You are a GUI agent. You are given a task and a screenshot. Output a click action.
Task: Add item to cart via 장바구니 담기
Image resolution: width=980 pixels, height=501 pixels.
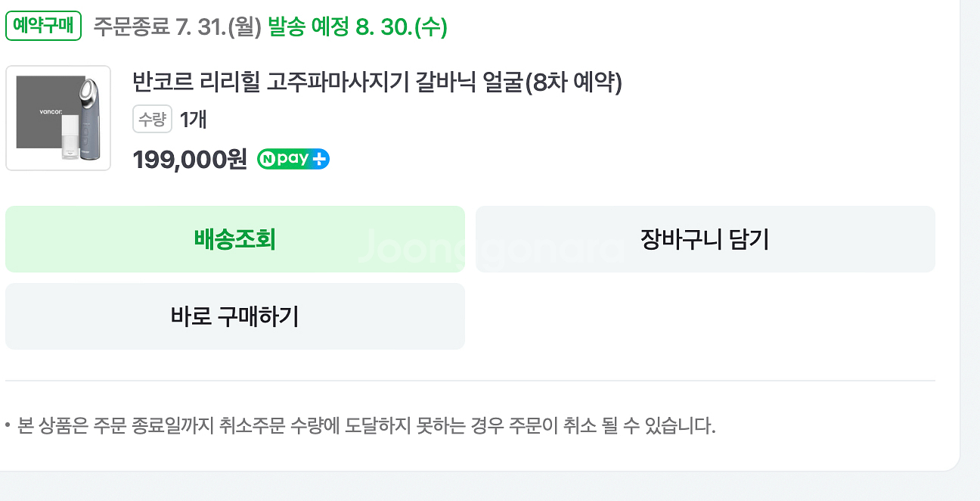pyautogui.click(x=705, y=239)
